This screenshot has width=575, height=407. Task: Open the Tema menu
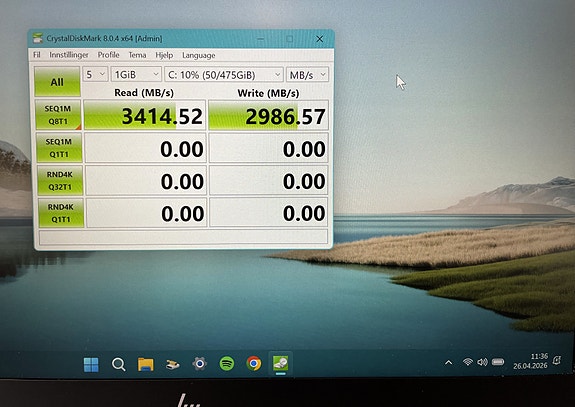click(137, 55)
